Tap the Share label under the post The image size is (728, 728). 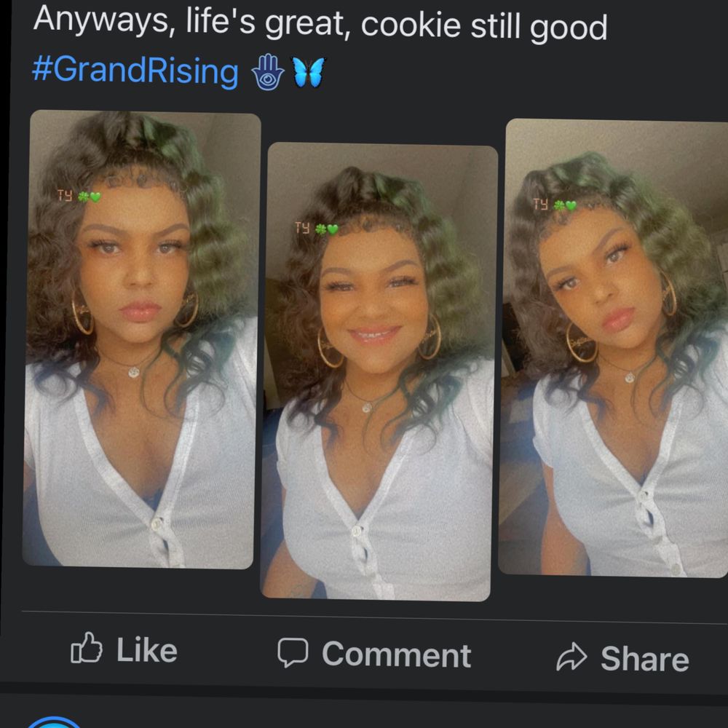point(645,659)
